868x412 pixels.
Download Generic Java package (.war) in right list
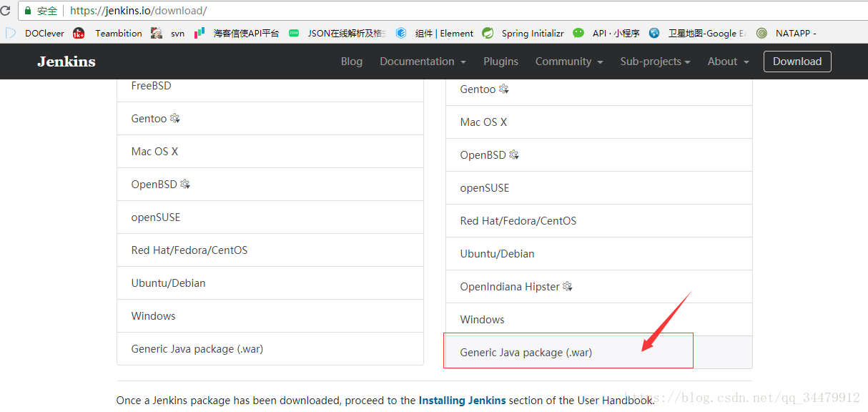(x=599, y=353)
